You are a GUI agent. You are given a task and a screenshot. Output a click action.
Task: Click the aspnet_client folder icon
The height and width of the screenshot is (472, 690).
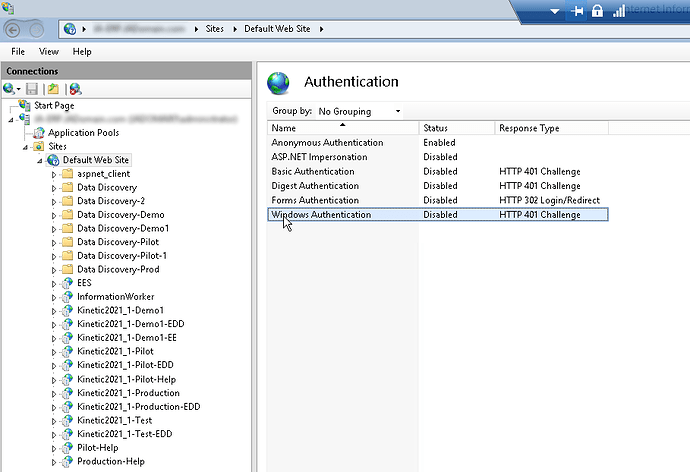pyautogui.click(x=67, y=174)
